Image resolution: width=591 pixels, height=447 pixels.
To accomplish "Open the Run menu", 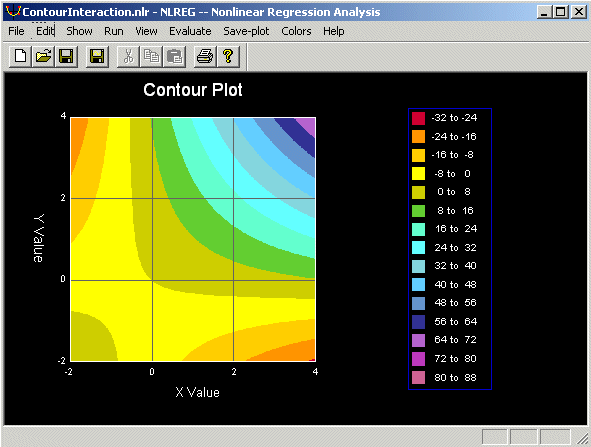I will tap(114, 31).
